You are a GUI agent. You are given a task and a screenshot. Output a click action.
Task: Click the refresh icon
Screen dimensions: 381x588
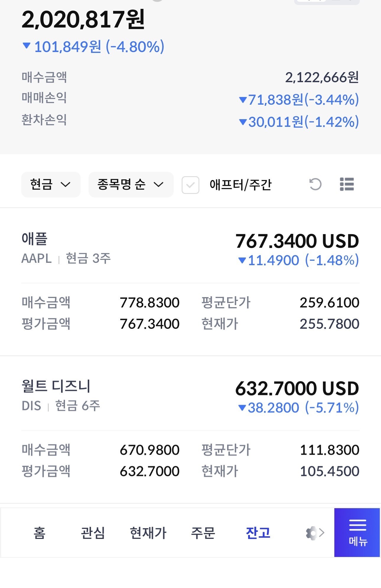click(x=315, y=184)
